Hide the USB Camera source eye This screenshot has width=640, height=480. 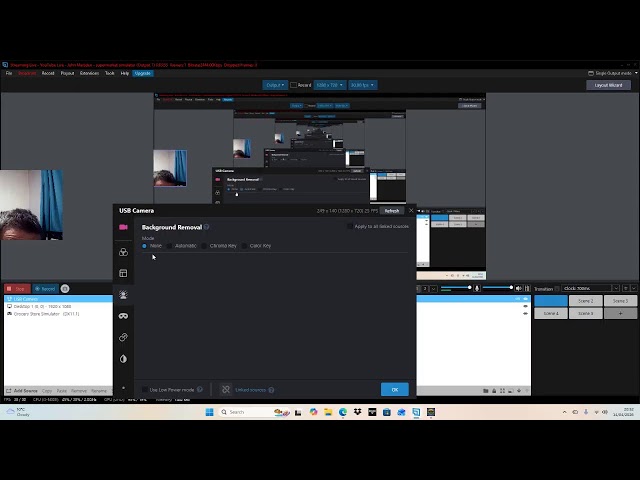[x=525, y=299]
